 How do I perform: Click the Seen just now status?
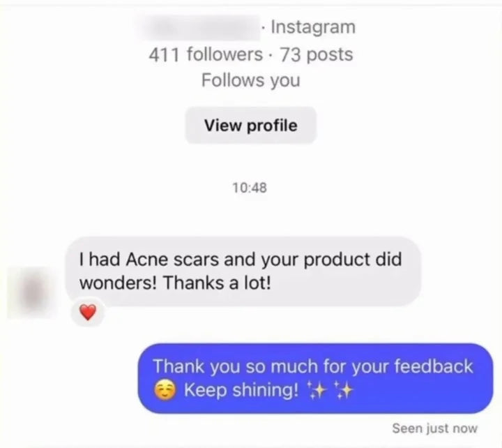click(x=434, y=428)
